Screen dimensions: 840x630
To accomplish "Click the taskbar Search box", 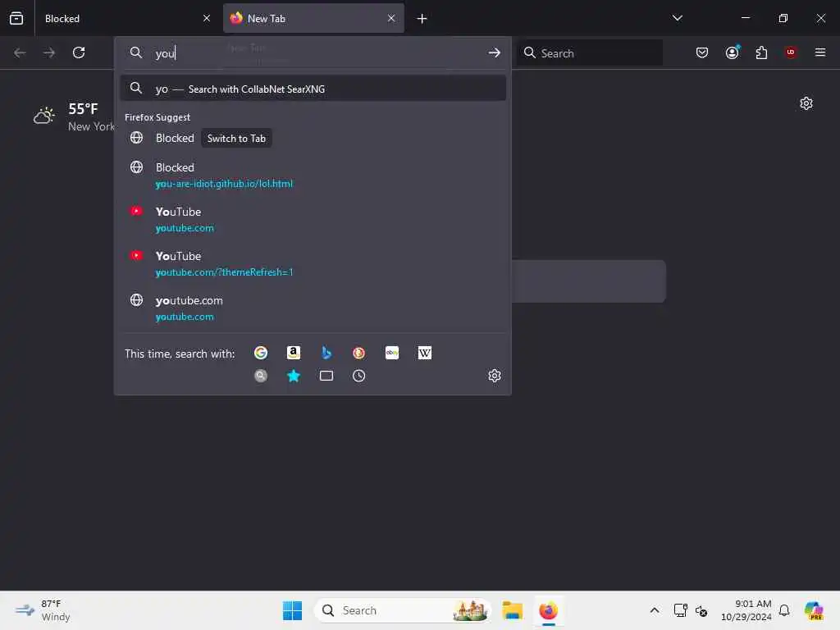I will [403, 610].
